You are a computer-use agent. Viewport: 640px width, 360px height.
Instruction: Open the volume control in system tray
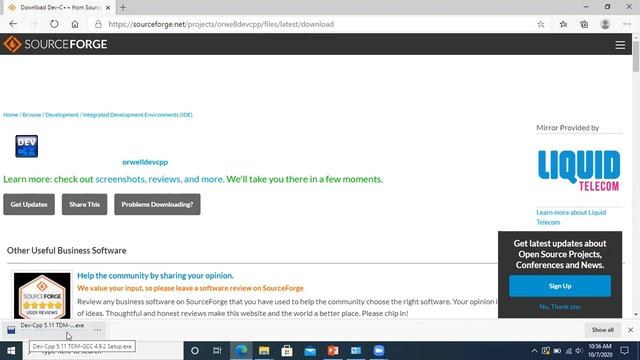(x=579, y=351)
